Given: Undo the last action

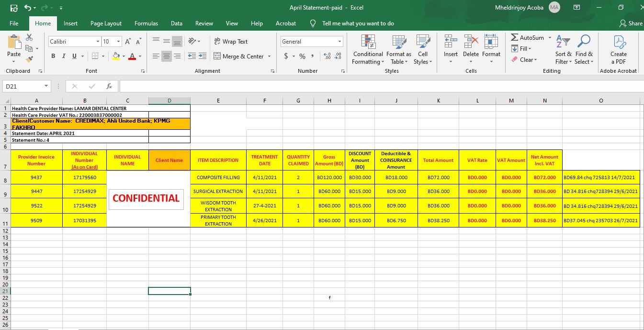Looking at the screenshot, I should click(x=28, y=8).
